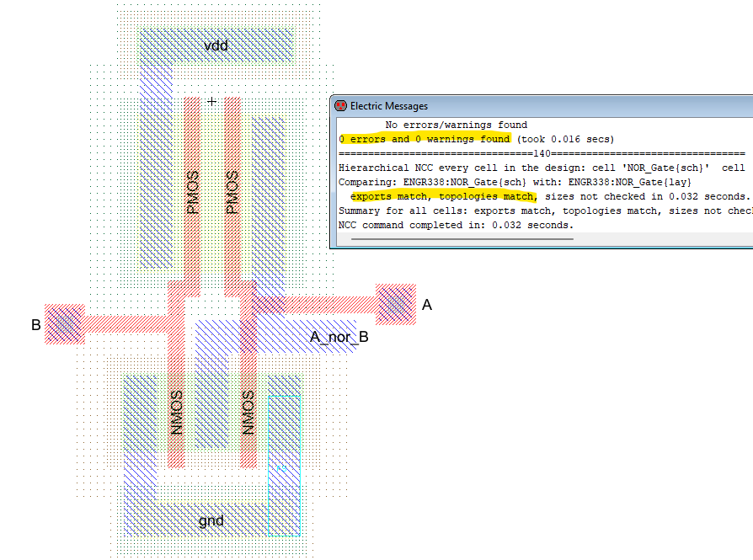Click the highlighted '0 errors and 0 warnings found' text
This screenshot has width=753, height=560.
pyautogui.click(x=425, y=139)
